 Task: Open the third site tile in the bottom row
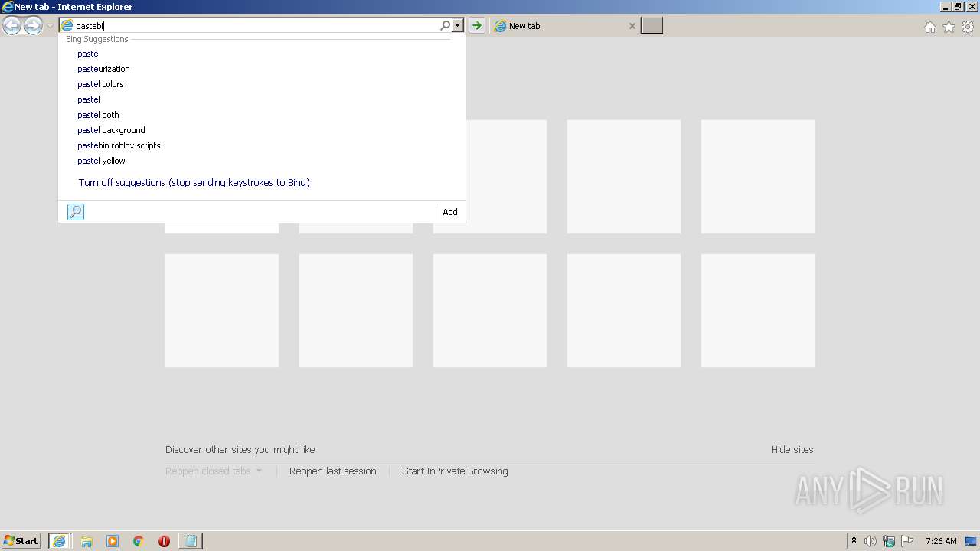(490, 311)
